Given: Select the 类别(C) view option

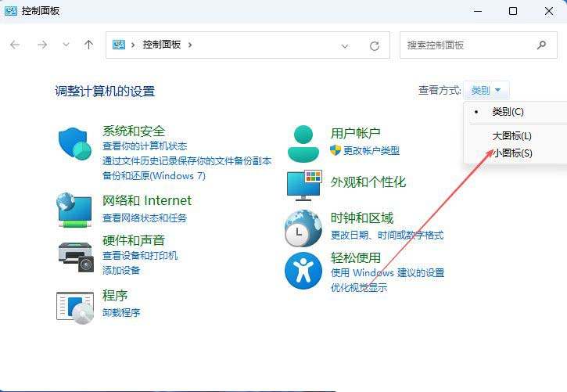Looking at the screenshot, I should pyautogui.click(x=508, y=112).
